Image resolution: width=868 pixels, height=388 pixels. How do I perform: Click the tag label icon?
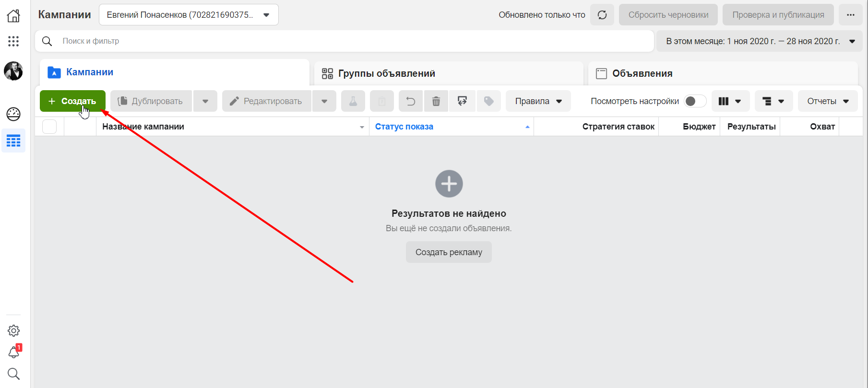[x=489, y=101]
